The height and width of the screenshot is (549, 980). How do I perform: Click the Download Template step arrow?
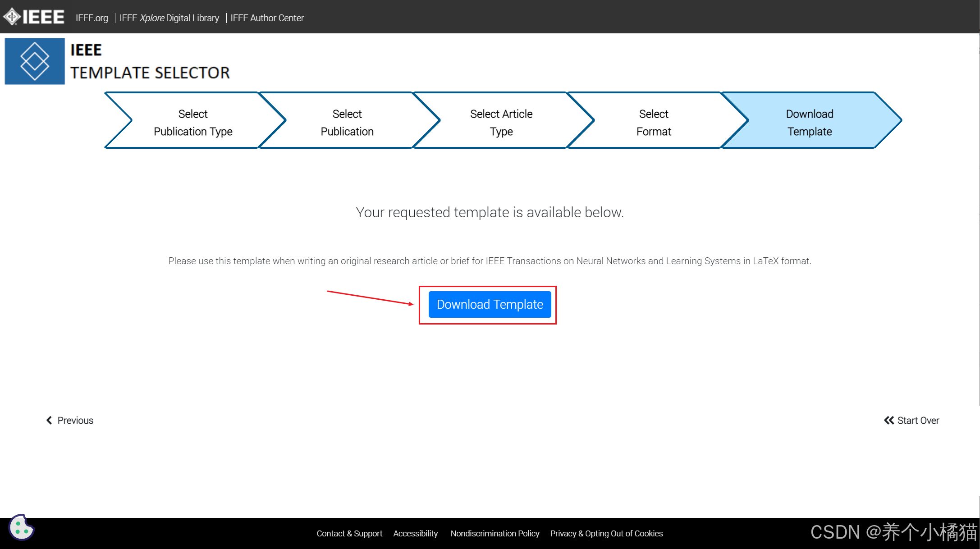(x=810, y=122)
